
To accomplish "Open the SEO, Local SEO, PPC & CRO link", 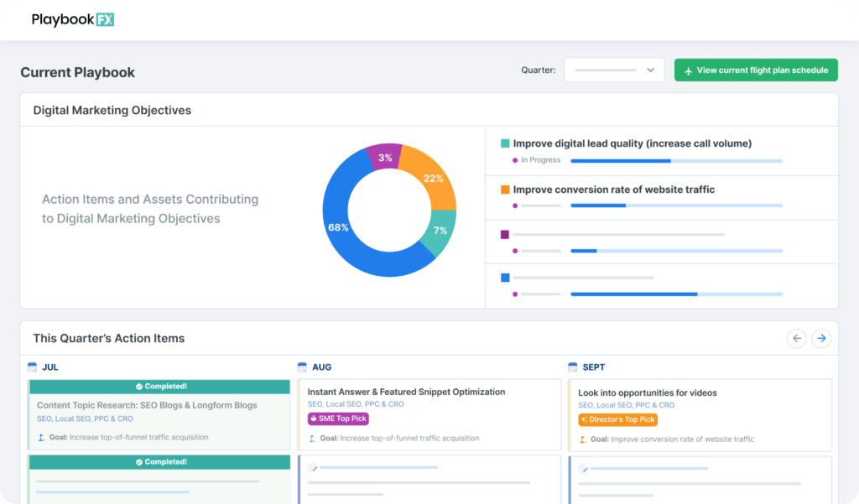I will coord(86,418).
